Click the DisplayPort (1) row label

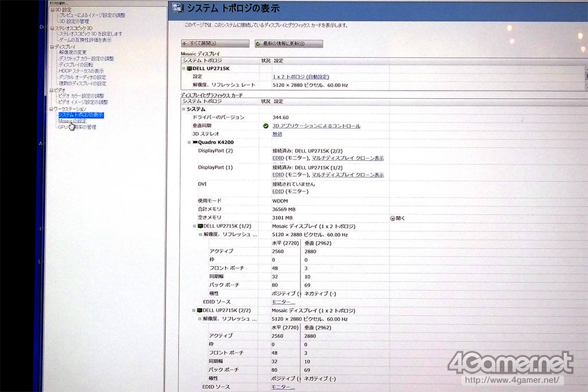click(215, 168)
